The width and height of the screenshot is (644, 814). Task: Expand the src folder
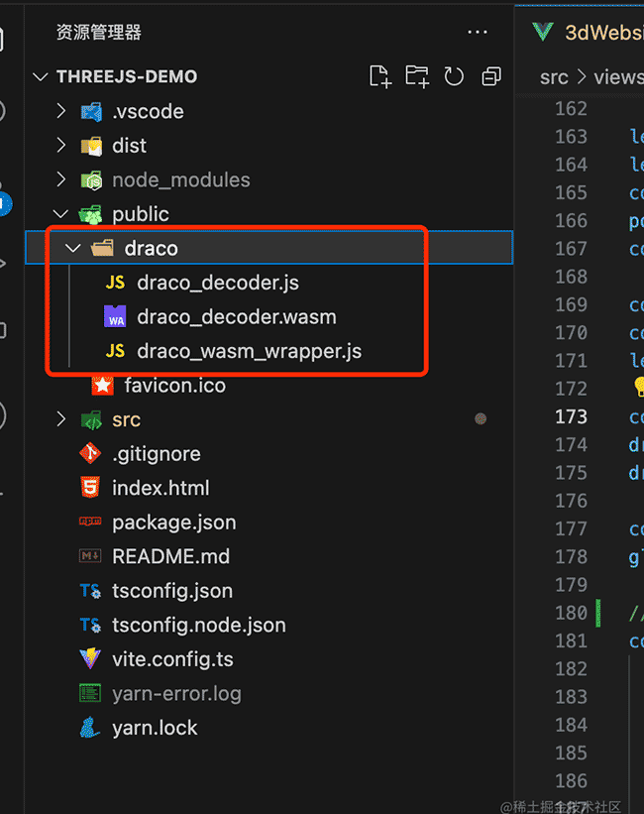[x=126, y=420]
